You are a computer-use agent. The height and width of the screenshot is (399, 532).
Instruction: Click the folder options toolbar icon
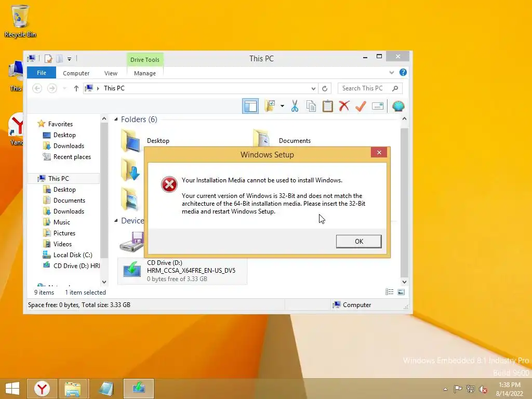click(x=270, y=106)
